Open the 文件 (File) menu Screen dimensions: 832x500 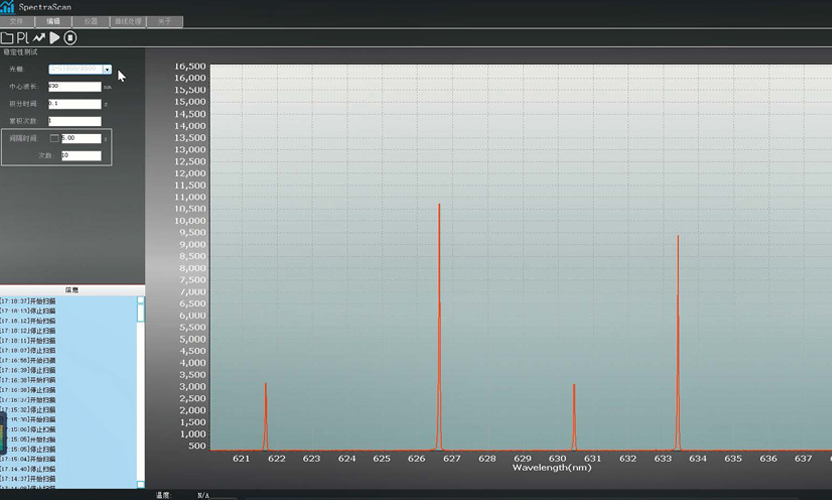tap(16, 20)
